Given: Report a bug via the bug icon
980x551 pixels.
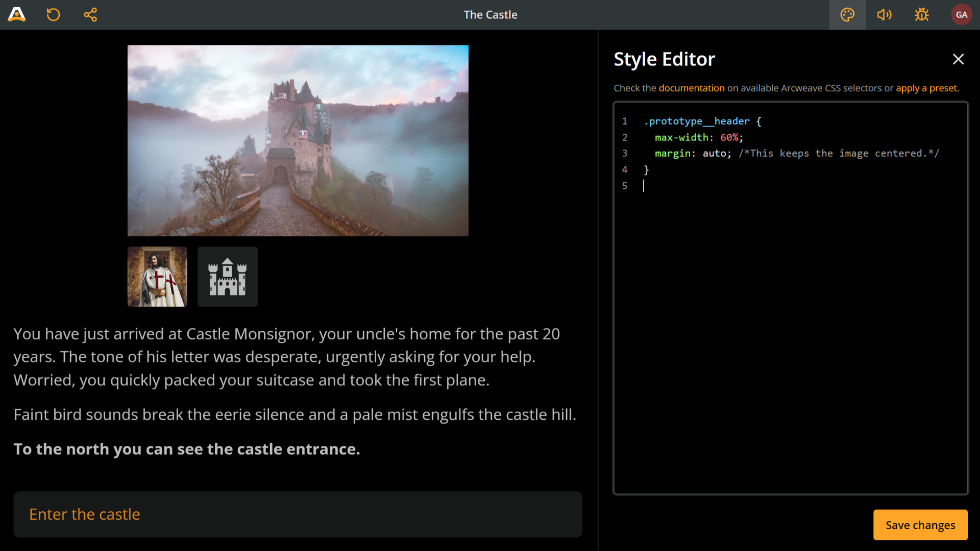Looking at the screenshot, I should tap(921, 14).
